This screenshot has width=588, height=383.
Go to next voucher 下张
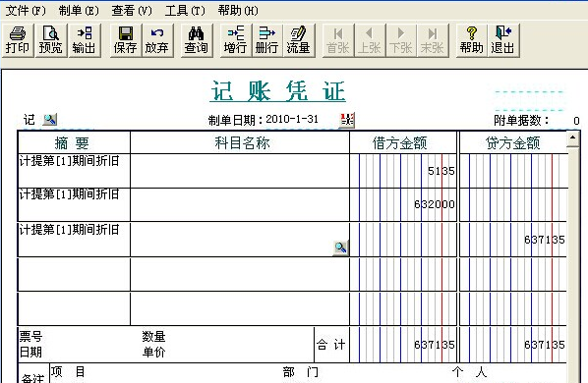tap(401, 40)
